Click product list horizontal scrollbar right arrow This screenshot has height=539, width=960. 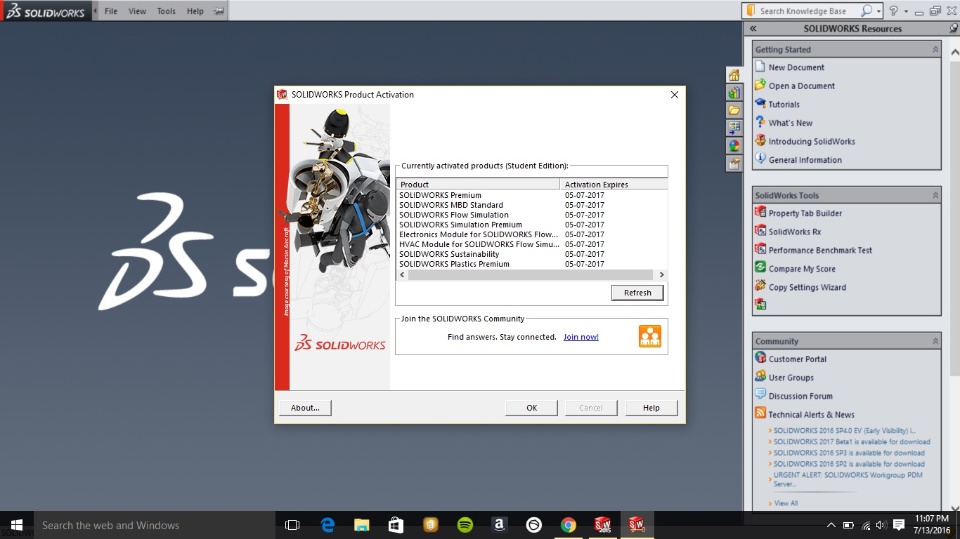pos(662,274)
